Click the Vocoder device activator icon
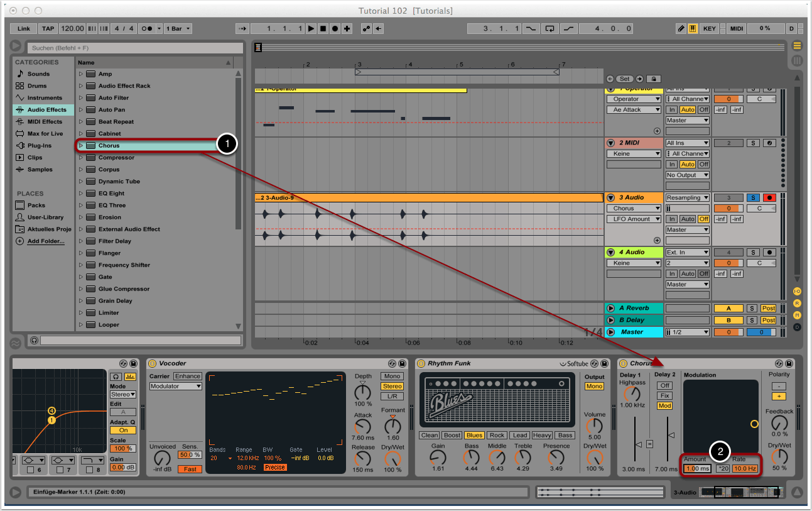The width and height of the screenshot is (812, 511). click(x=152, y=363)
